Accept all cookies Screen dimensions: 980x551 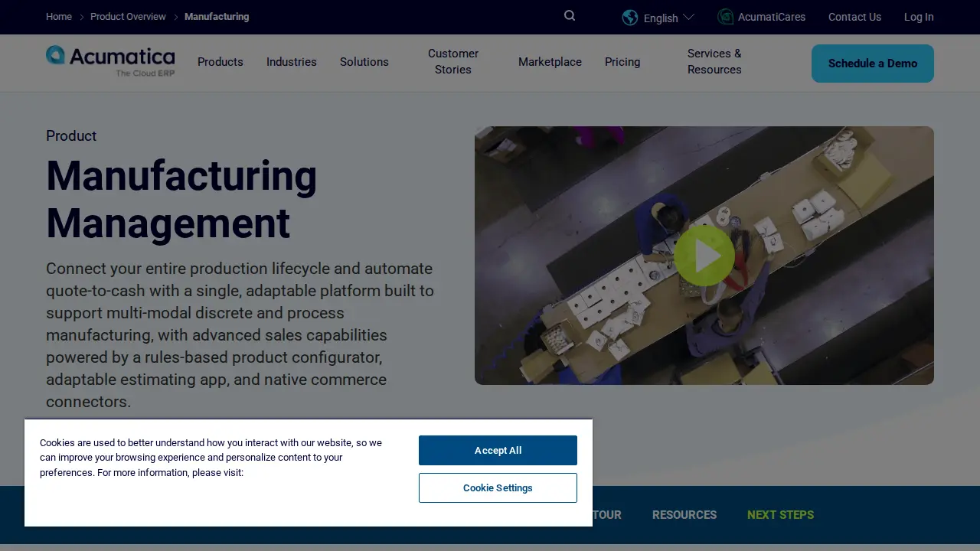point(498,451)
